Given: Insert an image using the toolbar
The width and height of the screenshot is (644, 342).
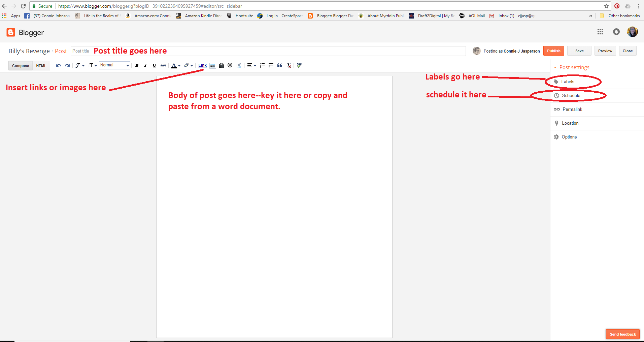Looking at the screenshot, I should (213, 65).
